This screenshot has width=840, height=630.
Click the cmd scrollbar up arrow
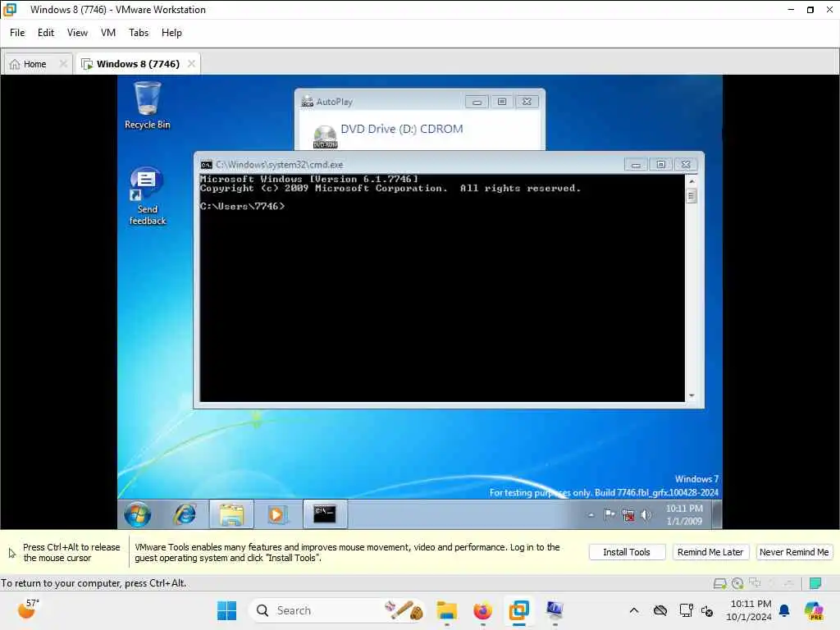click(x=692, y=181)
